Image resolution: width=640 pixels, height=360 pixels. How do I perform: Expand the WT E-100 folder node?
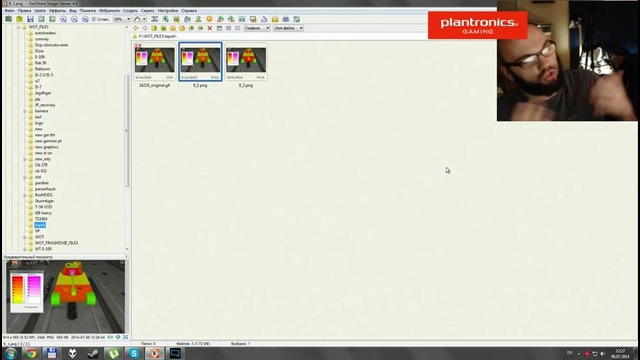25,249
